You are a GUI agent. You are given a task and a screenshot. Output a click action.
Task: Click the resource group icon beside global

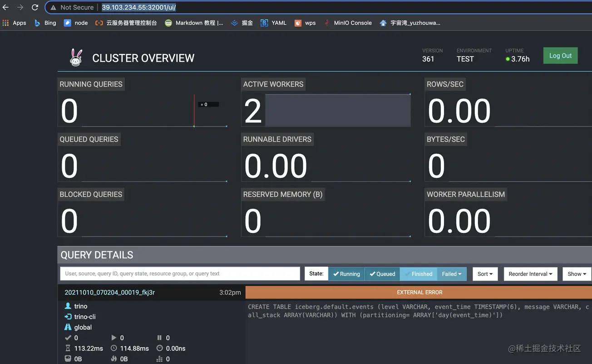click(x=68, y=327)
